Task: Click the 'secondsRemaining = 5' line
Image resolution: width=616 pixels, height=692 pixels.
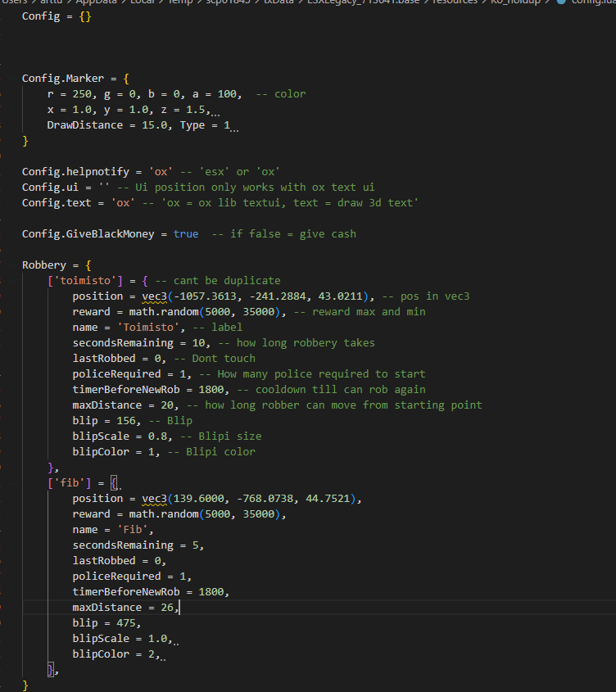Action: pyautogui.click(x=138, y=545)
